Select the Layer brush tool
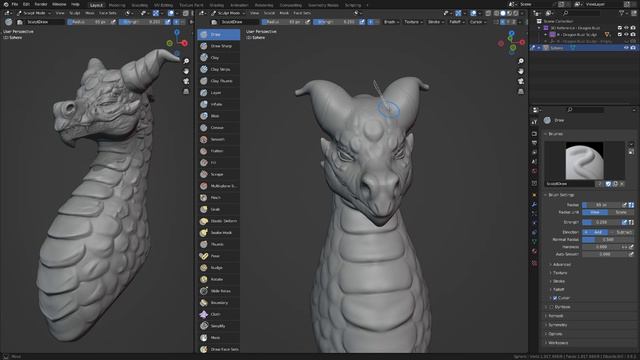This screenshot has width=640, height=360. tap(218, 93)
